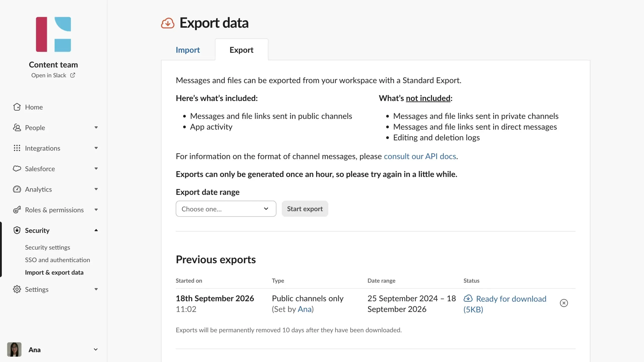Image resolution: width=644 pixels, height=362 pixels.
Task: Click the Analytics gauge icon
Action: click(x=17, y=189)
